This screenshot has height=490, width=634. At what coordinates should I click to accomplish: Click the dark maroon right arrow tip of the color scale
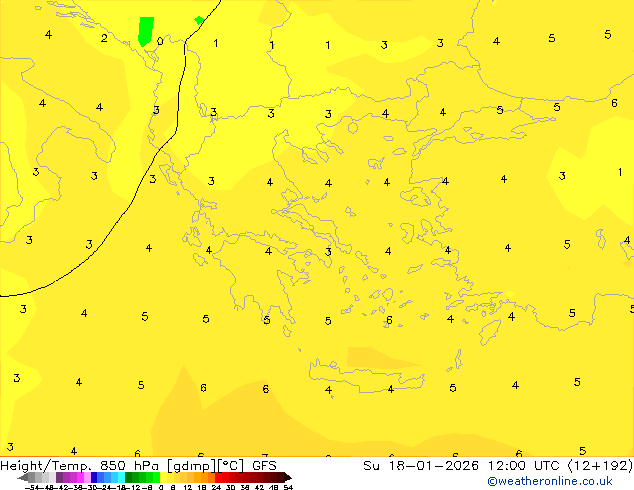click(288, 477)
